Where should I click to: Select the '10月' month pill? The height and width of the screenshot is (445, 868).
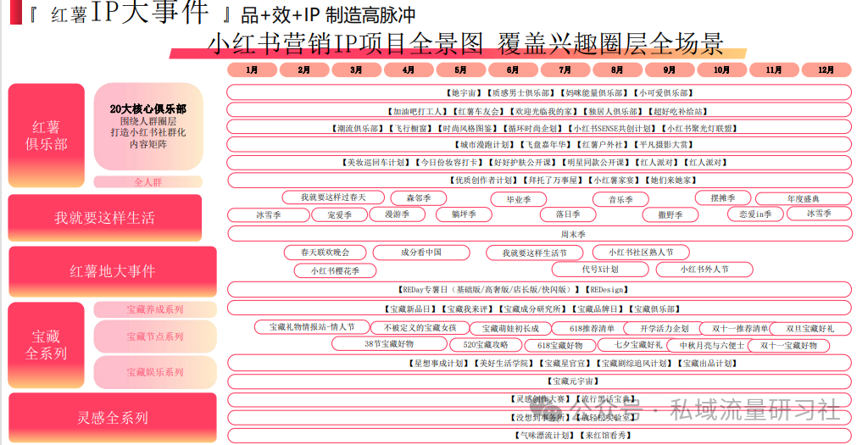[x=721, y=70]
